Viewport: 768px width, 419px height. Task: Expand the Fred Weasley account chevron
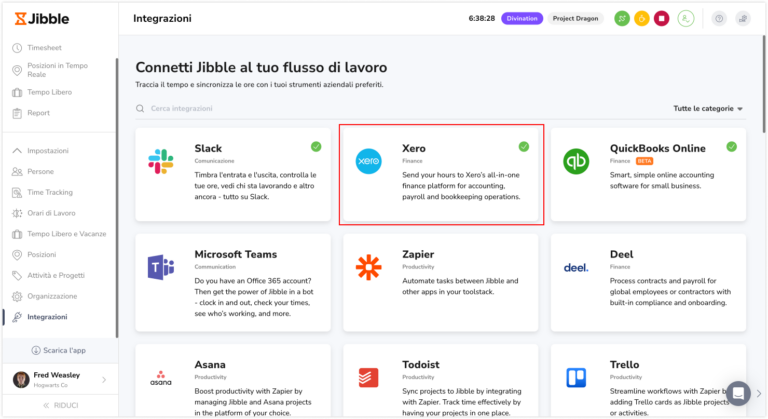[104, 380]
